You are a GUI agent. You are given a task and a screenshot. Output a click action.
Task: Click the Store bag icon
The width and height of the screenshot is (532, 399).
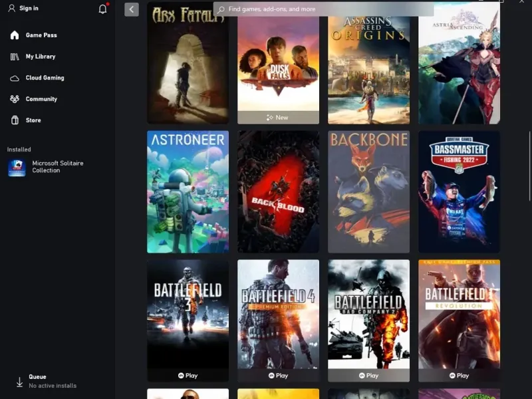(x=15, y=120)
